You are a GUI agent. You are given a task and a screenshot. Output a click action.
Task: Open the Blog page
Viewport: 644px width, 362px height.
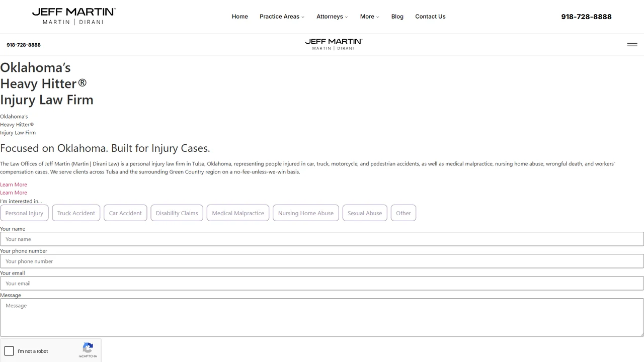click(x=397, y=17)
